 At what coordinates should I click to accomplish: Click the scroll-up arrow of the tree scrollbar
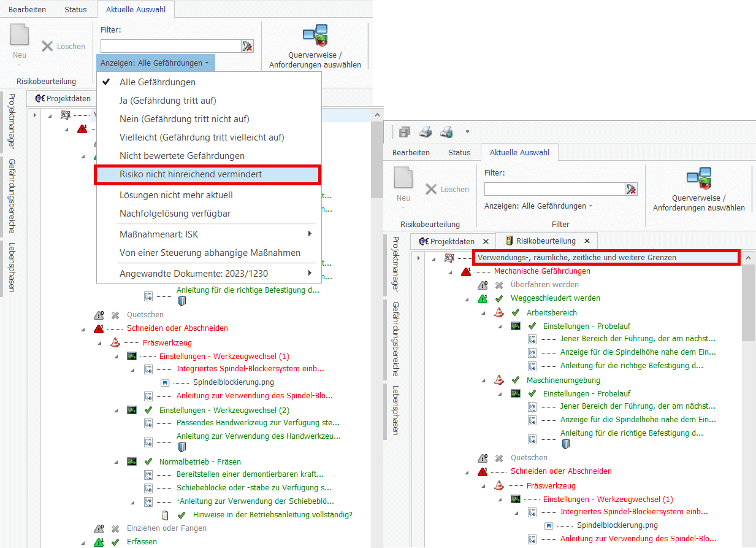pyautogui.click(x=749, y=258)
